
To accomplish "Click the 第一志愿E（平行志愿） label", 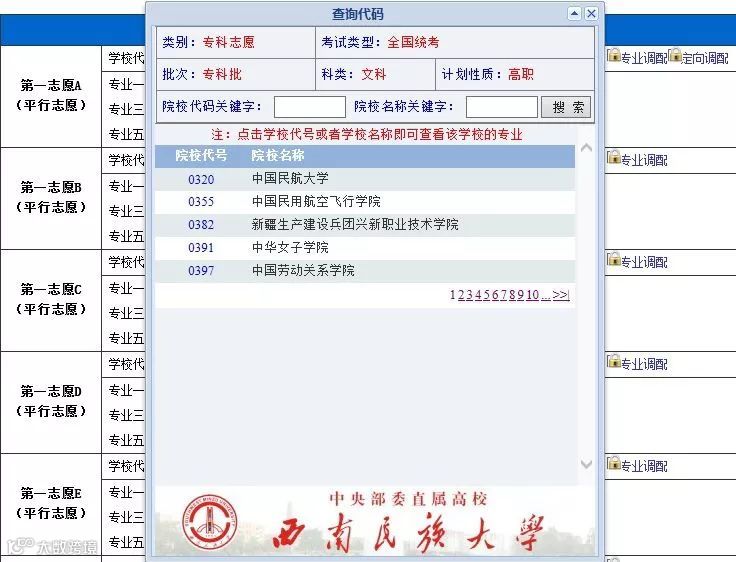I will click(x=51, y=503).
